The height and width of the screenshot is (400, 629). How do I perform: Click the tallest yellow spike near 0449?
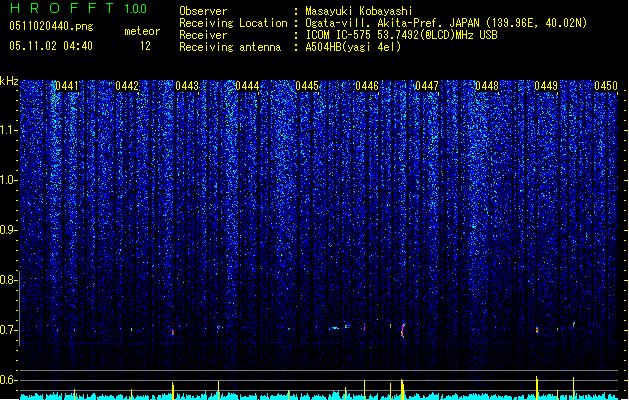[537, 388]
